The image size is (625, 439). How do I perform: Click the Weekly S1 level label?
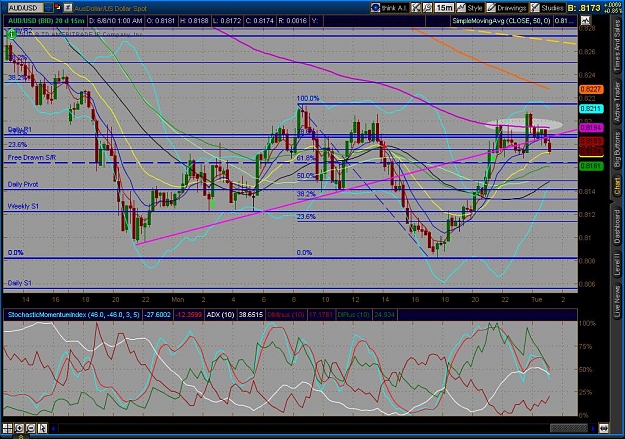pyautogui.click(x=24, y=206)
